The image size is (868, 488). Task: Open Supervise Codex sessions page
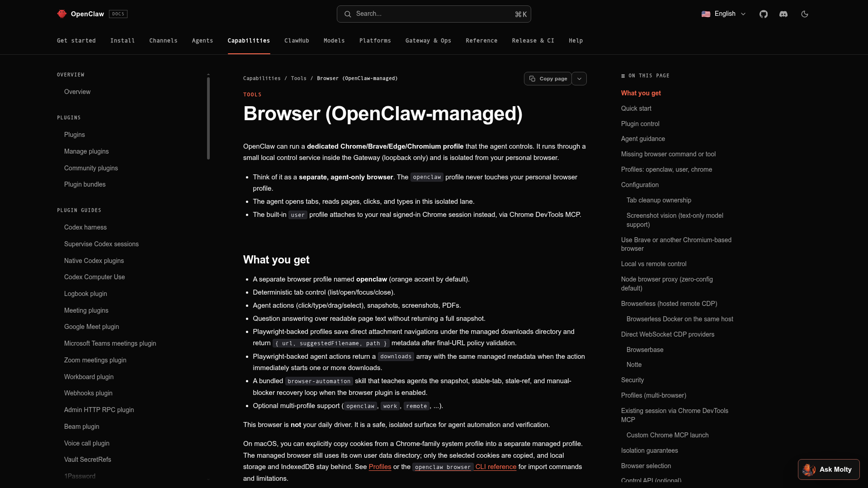click(101, 244)
